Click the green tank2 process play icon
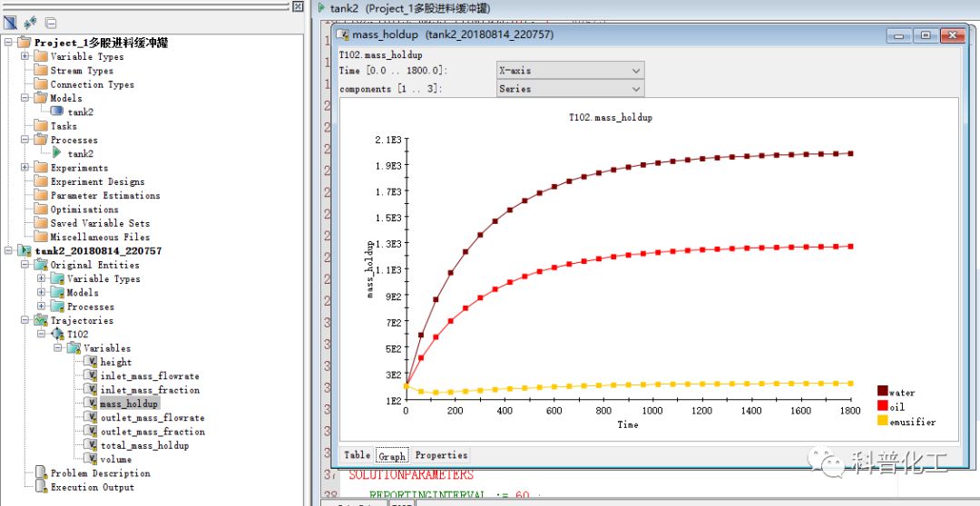 click(x=57, y=153)
